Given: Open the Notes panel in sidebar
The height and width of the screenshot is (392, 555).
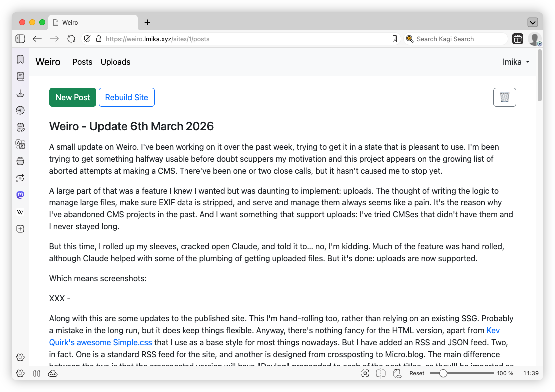Looking at the screenshot, I should [x=20, y=127].
